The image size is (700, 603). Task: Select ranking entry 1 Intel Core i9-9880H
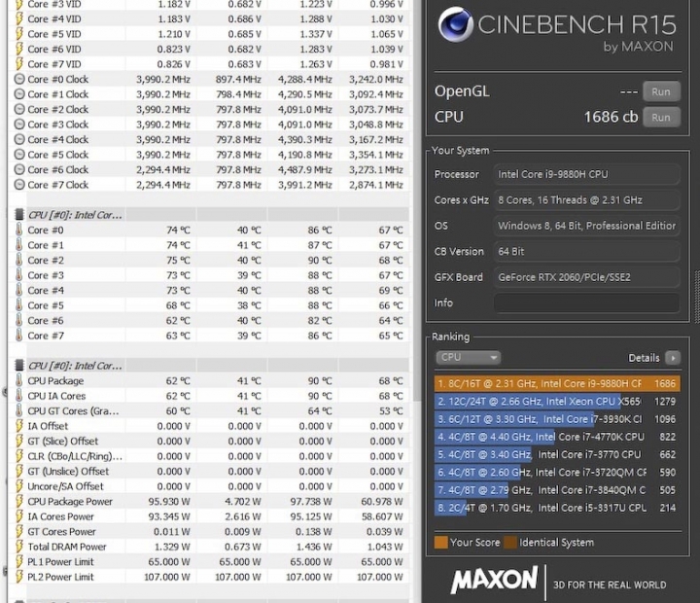[557, 384]
